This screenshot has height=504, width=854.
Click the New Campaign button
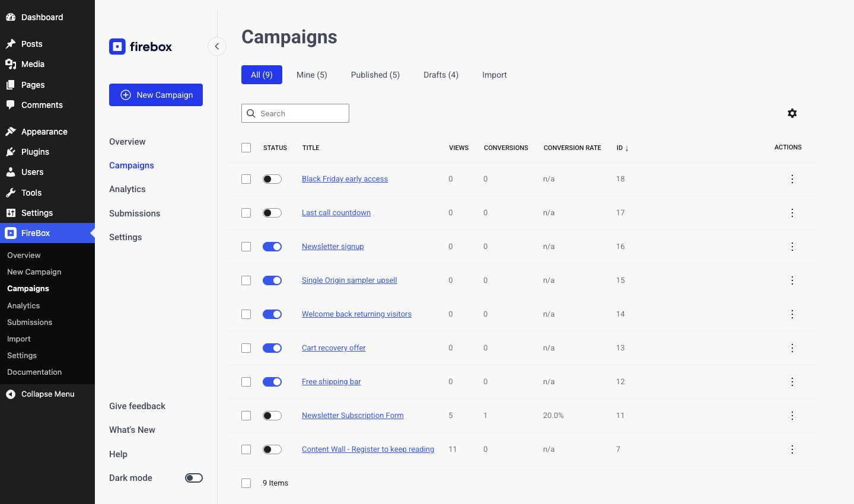pyautogui.click(x=156, y=95)
